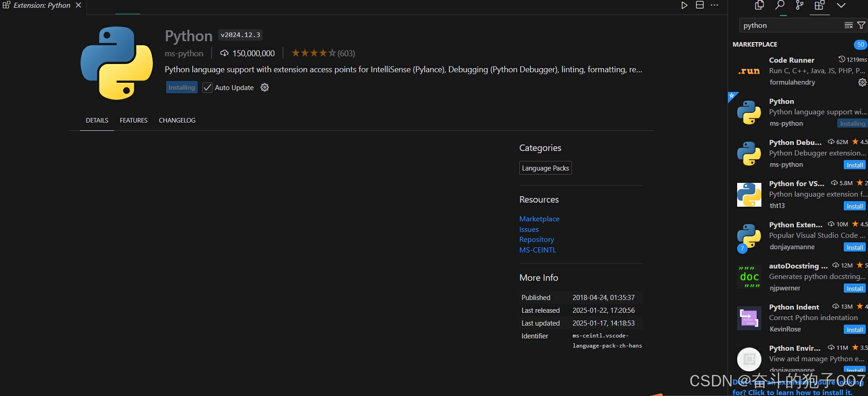Click the large Python logo image

[x=117, y=63]
